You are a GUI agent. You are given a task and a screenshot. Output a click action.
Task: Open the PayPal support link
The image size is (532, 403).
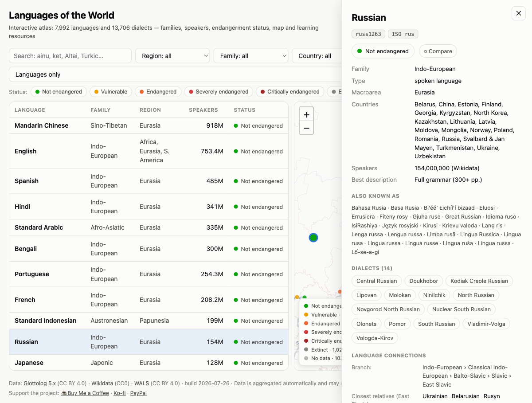pyautogui.click(x=138, y=393)
